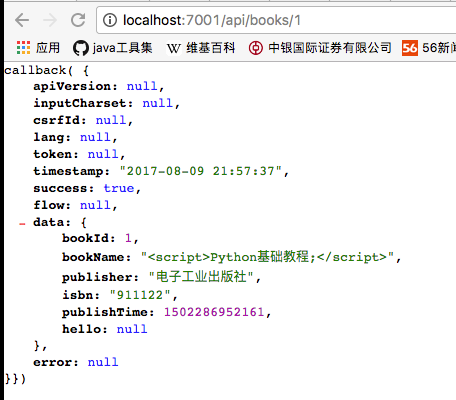
Task: Reload the page with refresh icon
Action: point(78,20)
